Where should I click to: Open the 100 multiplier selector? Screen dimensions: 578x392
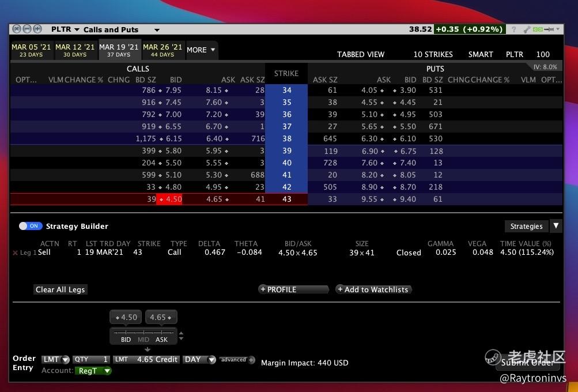(x=543, y=55)
